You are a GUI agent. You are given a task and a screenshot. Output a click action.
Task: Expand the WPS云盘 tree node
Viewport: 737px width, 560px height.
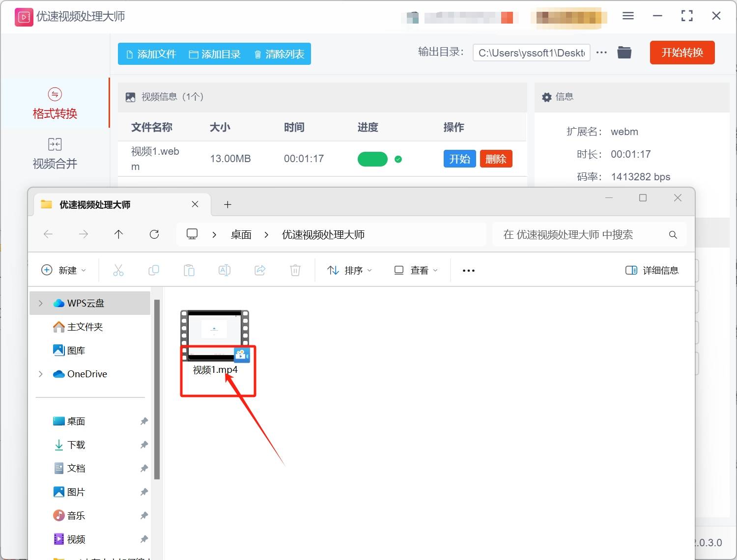tap(41, 304)
